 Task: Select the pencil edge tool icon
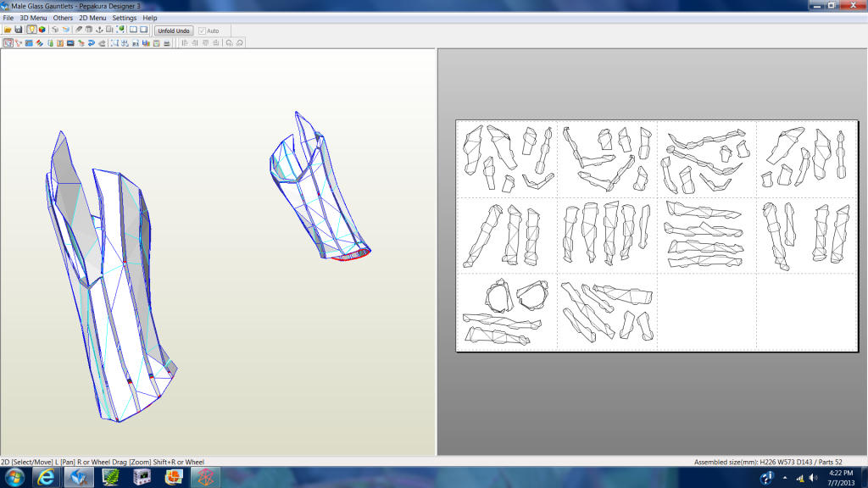79,30
